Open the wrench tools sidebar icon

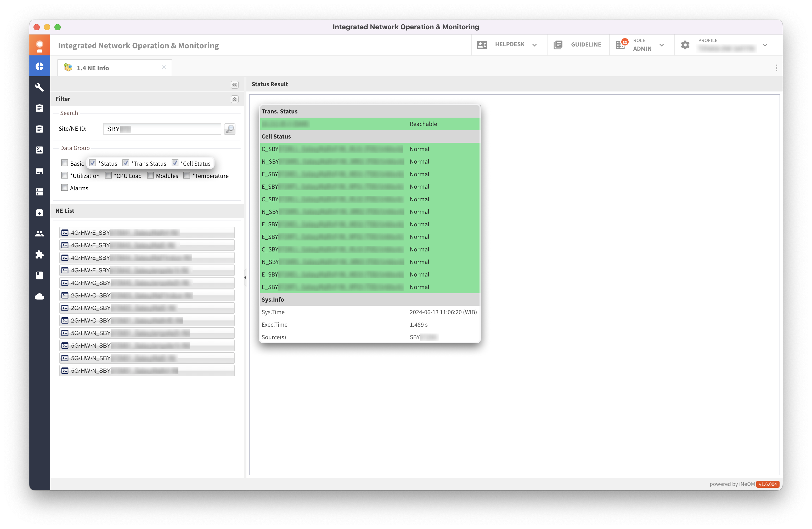40,87
